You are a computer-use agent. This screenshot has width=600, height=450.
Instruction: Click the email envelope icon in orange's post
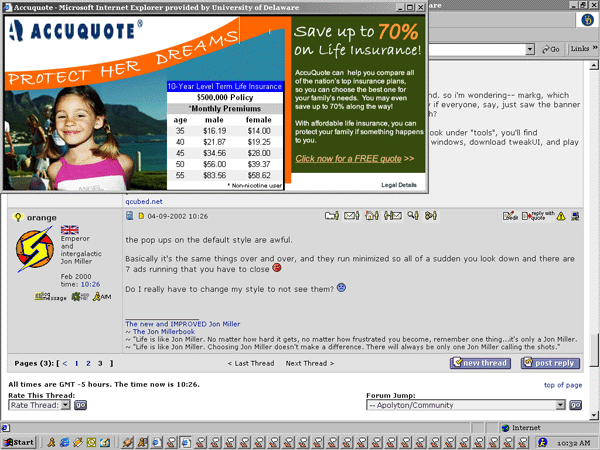(351, 216)
